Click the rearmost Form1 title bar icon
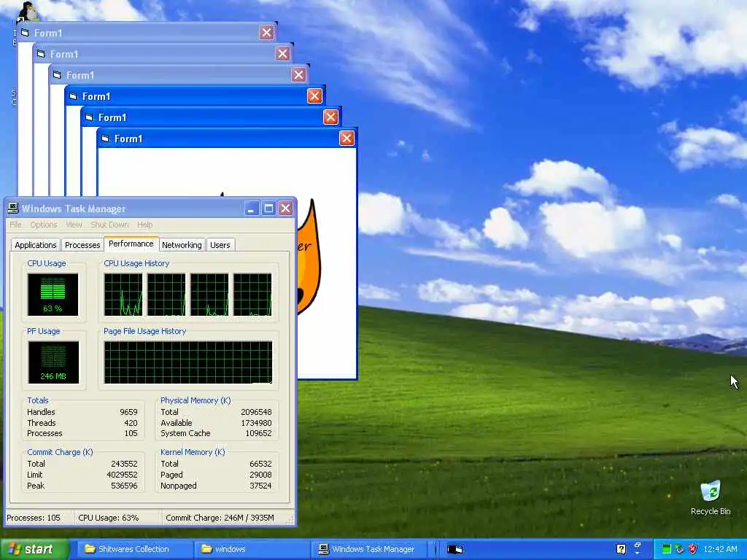Viewport: 747px width, 560px height. click(25, 33)
